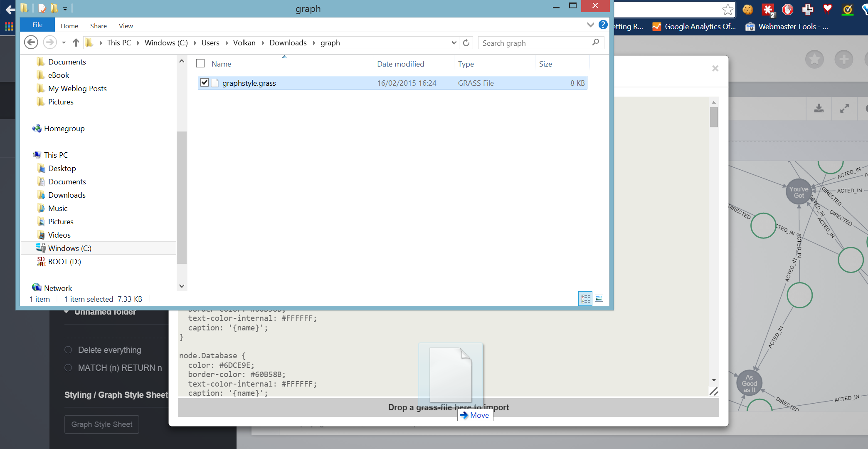Switch to the Share tab
The width and height of the screenshot is (868, 449).
tap(98, 25)
